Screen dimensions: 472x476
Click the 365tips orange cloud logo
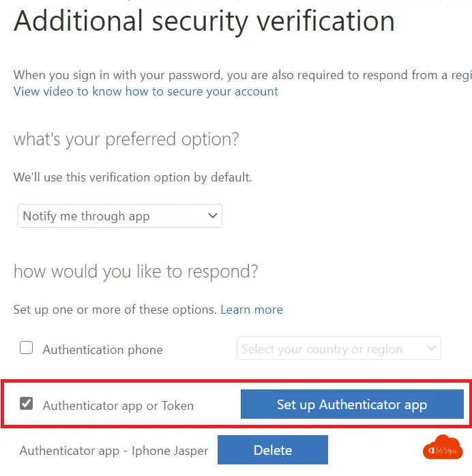click(443, 447)
